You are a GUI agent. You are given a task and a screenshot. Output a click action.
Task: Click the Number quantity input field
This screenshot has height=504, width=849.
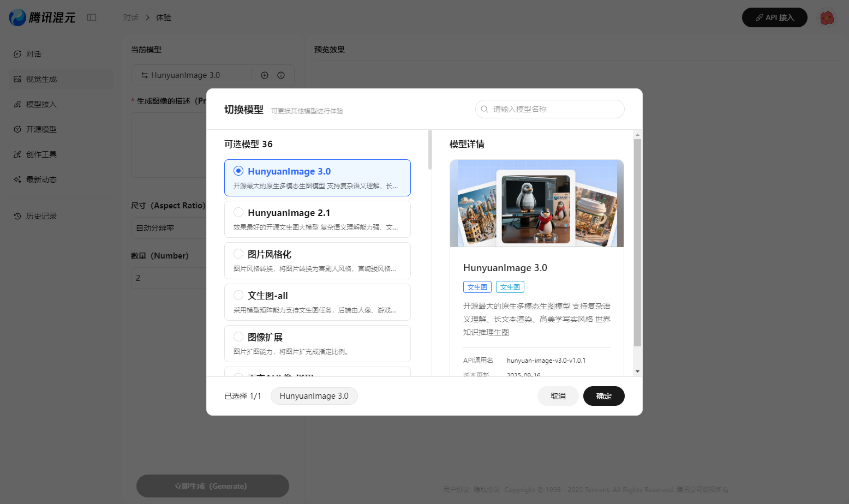point(169,278)
